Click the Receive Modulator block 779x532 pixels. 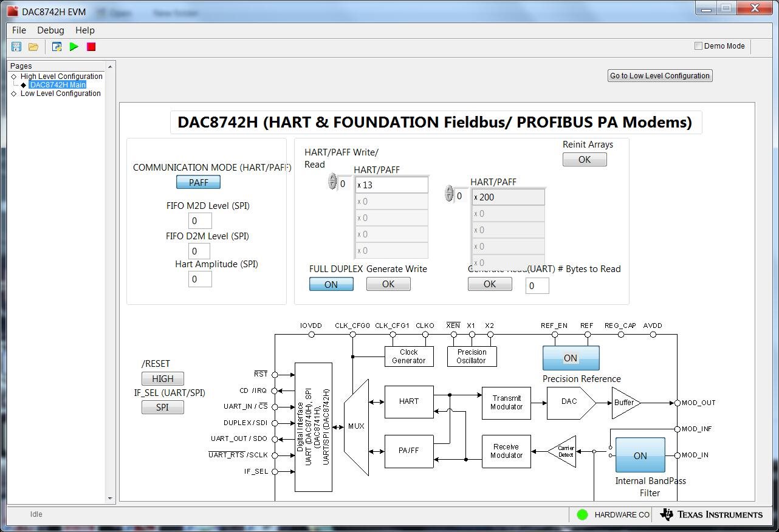click(506, 451)
